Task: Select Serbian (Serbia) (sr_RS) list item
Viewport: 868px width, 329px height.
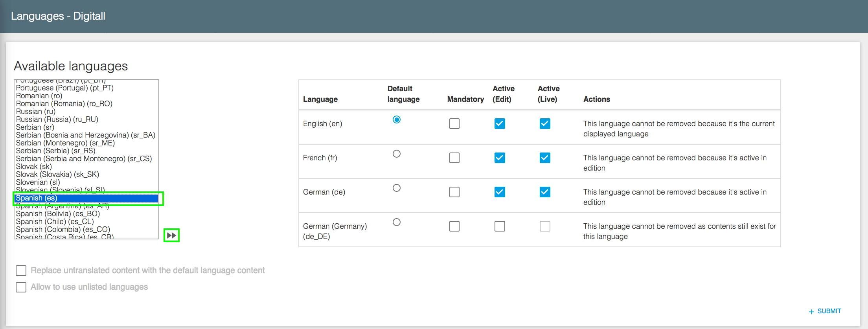Action: coord(86,151)
